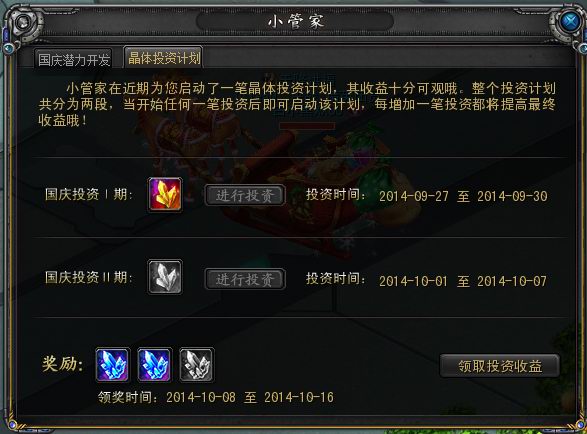Click the 领奖时间 2014-10-08 至 2014-10-16 text
587x434 pixels.
(216, 397)
